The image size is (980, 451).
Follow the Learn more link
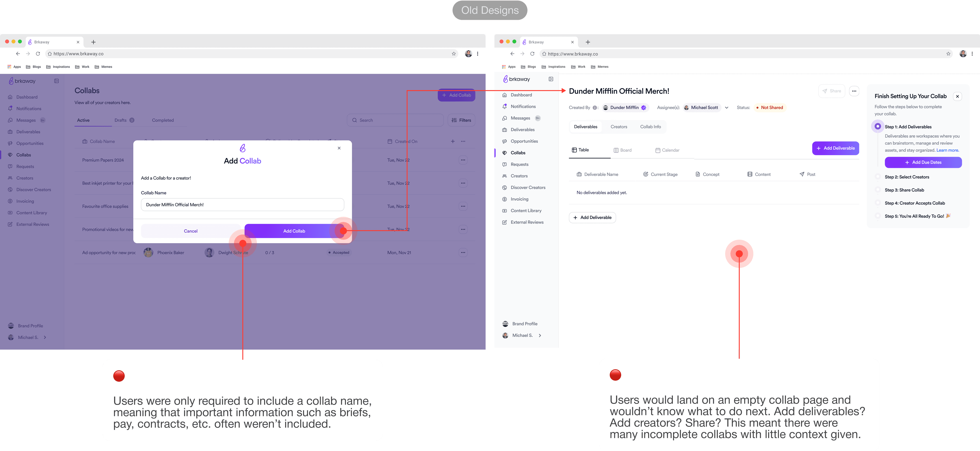[x=948, y=150]
